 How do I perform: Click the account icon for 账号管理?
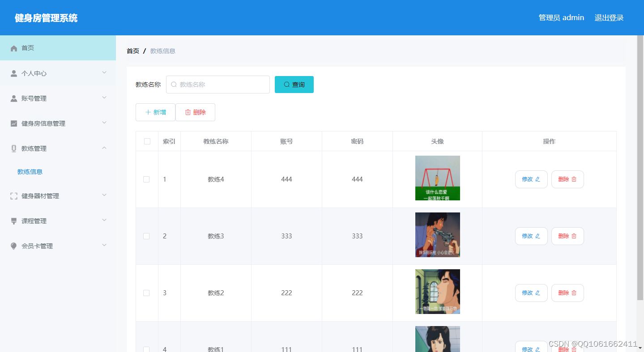pyautogui.click(x=14, y=98)
